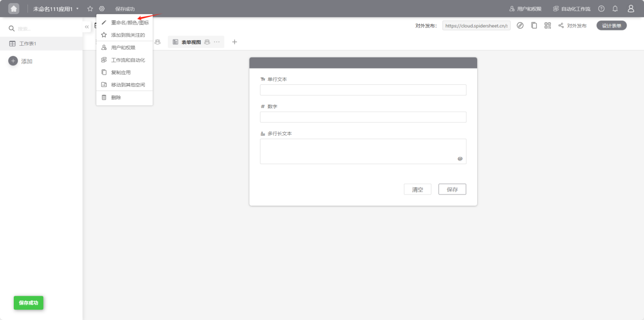Collapse the left sidebar with double chevron

coord(86,27)
